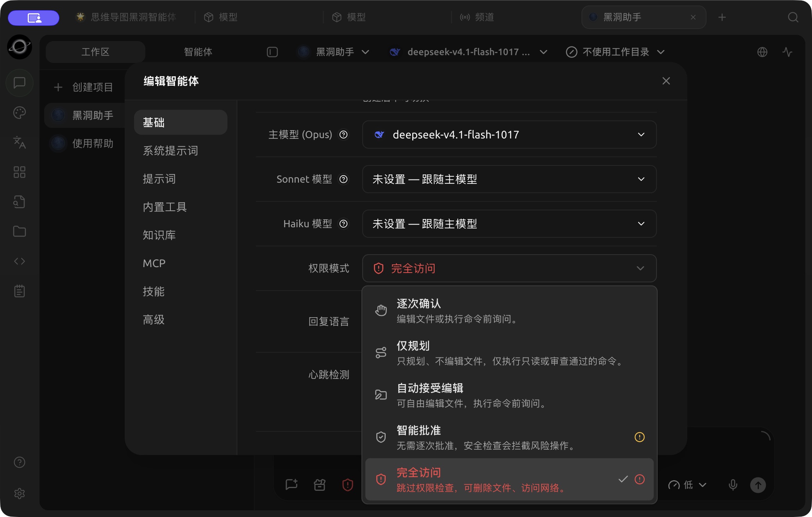Open the folder icon in the sidebar

click(x=20, y=232)
